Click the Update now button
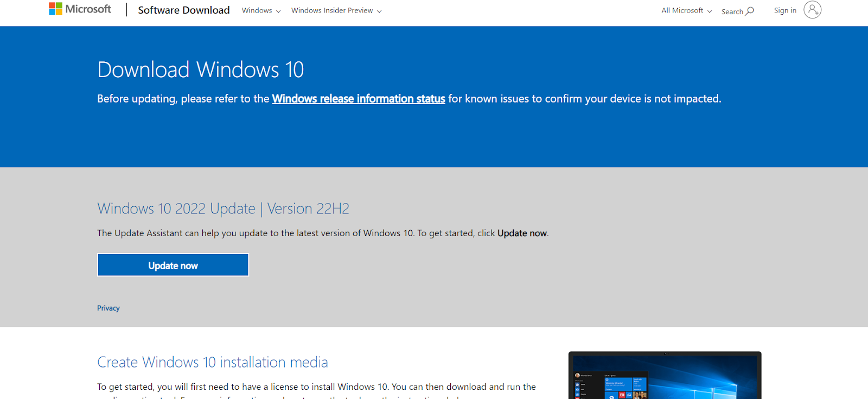Screen dimensions: 868x399 click(x=173, y=265)
